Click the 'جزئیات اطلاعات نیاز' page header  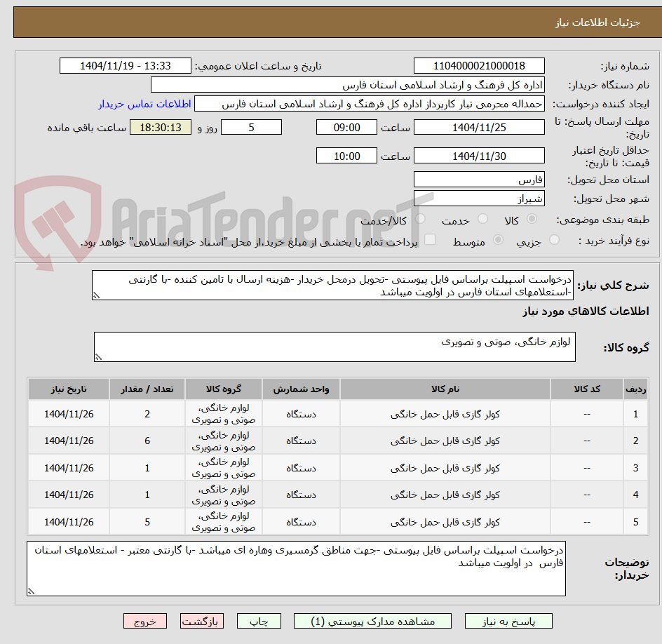[597, 22]
